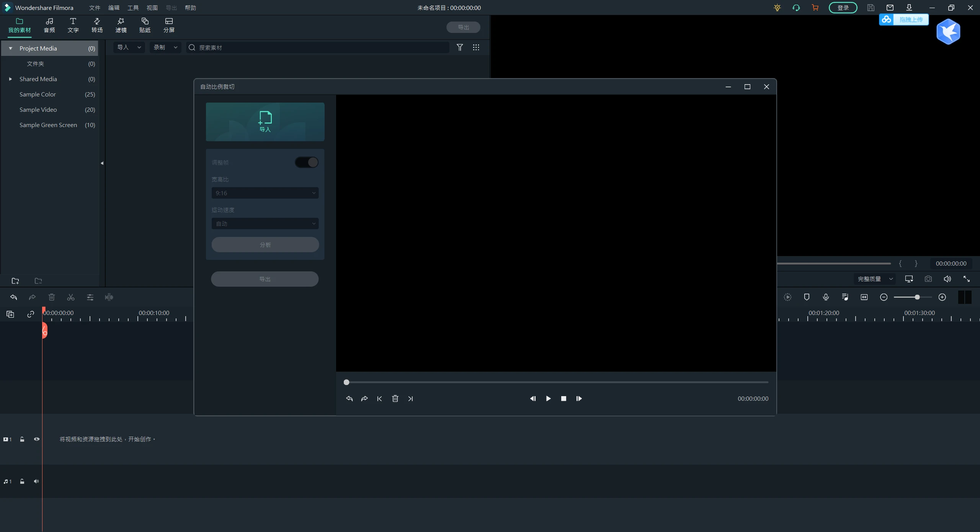Click the 登录 login button

click(x=843, y=8)
